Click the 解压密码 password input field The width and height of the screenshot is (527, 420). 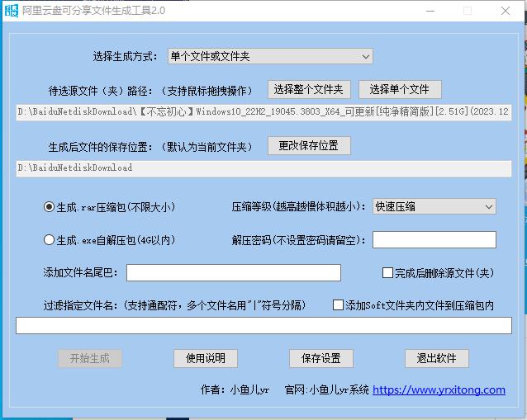click(434, 240)
